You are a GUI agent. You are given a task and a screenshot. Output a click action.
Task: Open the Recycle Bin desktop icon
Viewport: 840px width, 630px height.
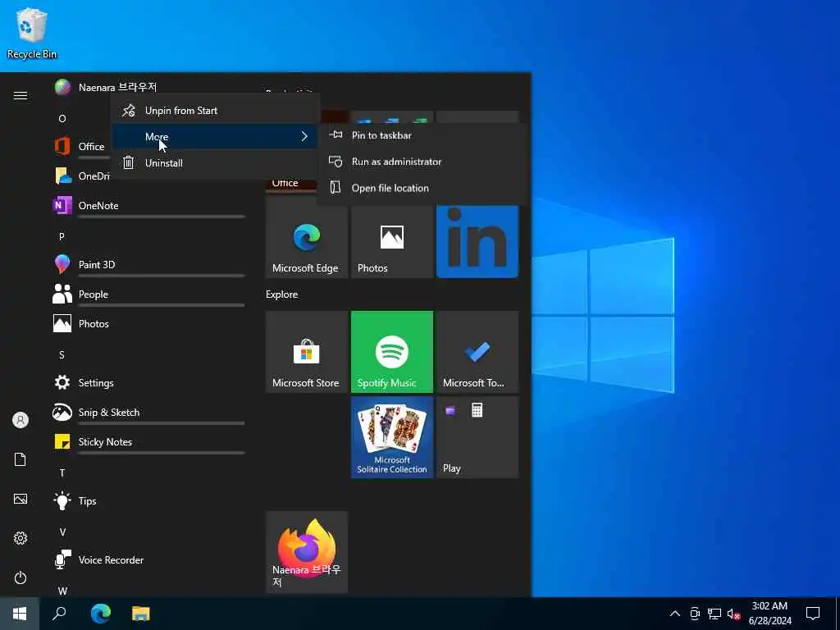pos(32,33)
